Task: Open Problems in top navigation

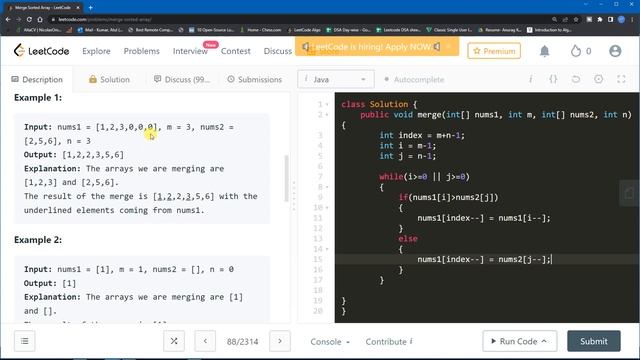Action: tap(141, 51)
